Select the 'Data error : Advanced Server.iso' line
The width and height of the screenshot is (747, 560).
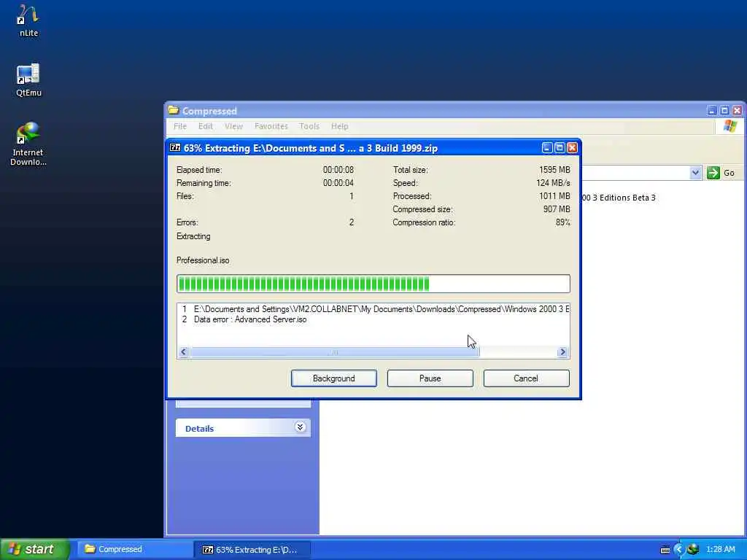click(250, 319)
